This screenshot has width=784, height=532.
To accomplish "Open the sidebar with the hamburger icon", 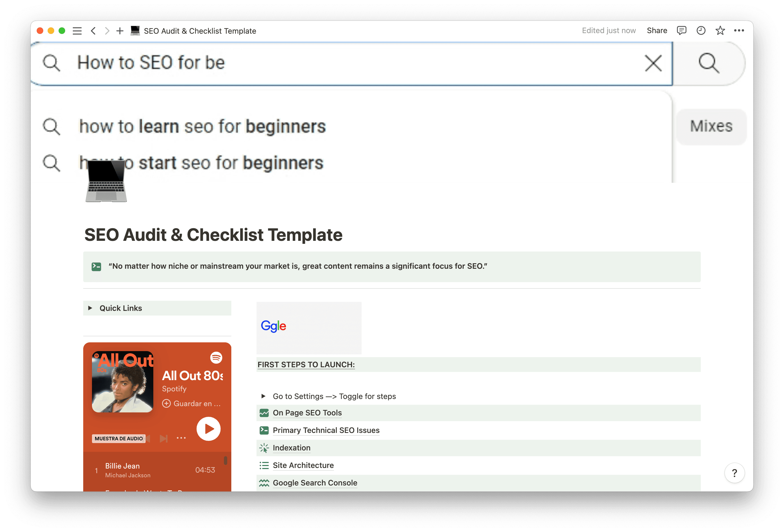I will pos(77,31).
